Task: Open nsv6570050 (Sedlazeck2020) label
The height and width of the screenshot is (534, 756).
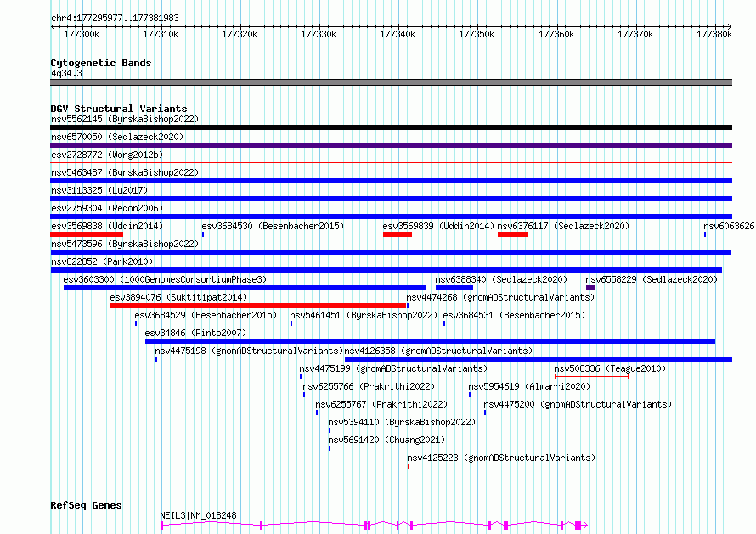Action: (117, 137)
